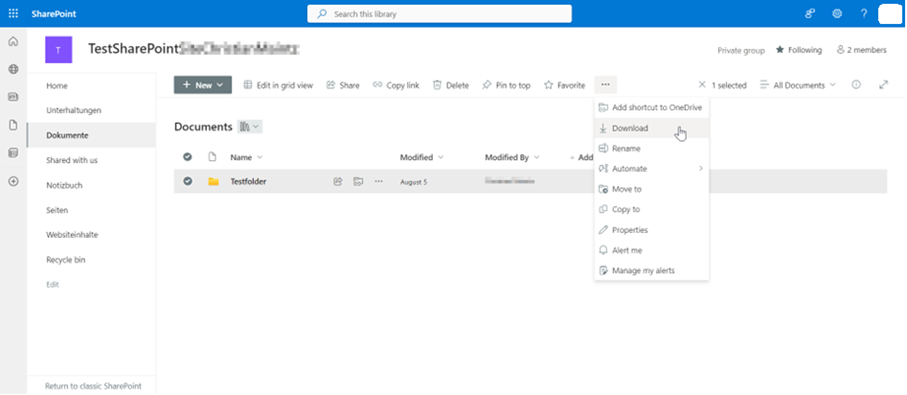Open the details pane info icon
This screenshot has height=395, width=907.
[x=856, y=84]
